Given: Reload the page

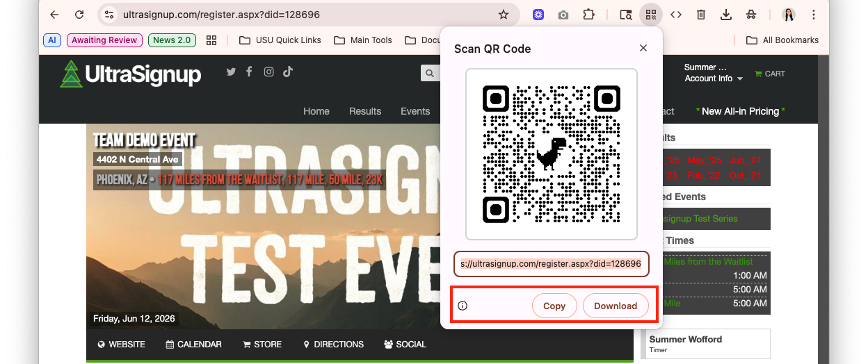Looking at the screenshot, I should [x=79, y=15].
